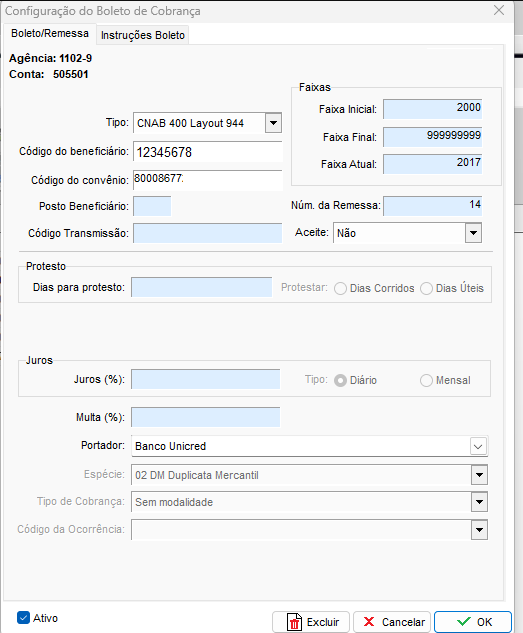
Task: Expand the Espécie dropdown arrow
Action: point(479,475)
